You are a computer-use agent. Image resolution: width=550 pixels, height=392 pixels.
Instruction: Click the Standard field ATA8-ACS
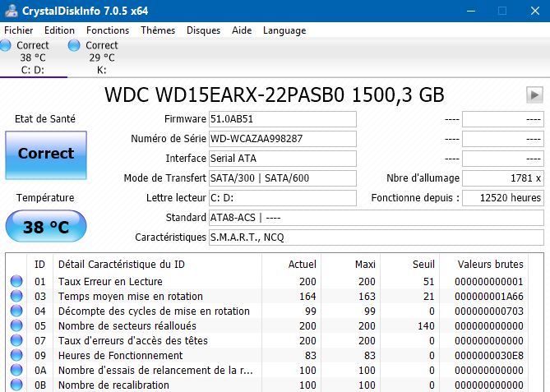(377, 218)
